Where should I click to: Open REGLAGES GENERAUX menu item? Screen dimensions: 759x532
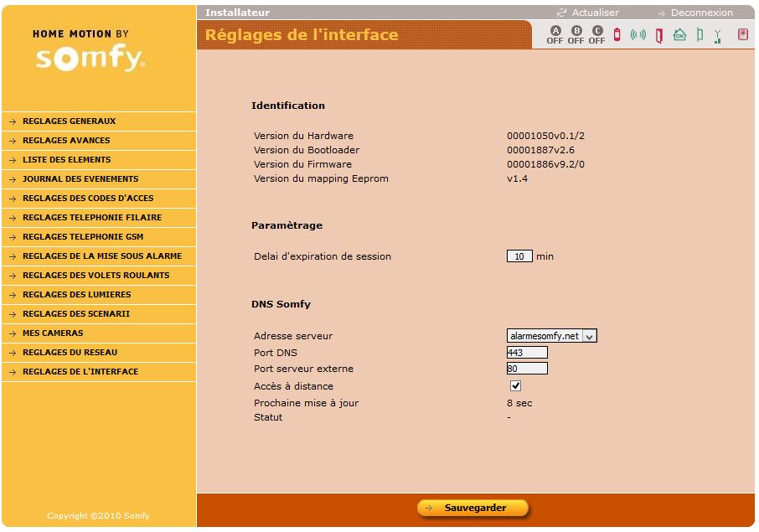pyautogui.click(x=69, y=121)
